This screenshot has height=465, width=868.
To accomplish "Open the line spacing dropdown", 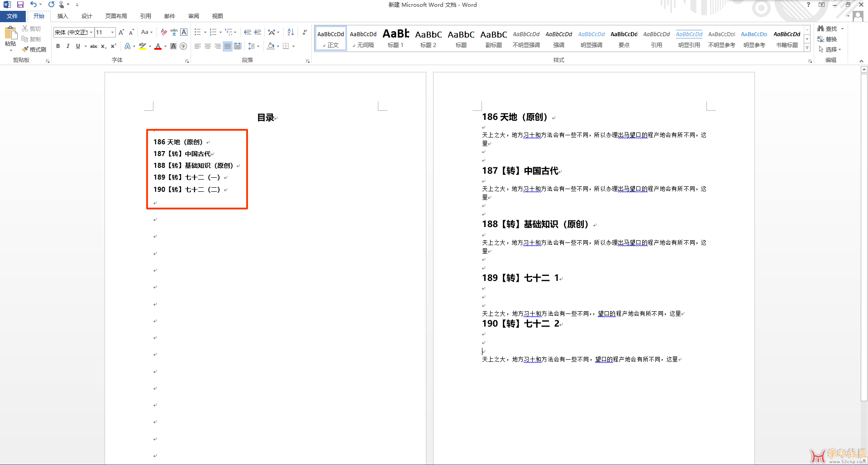I will (253, 46).
